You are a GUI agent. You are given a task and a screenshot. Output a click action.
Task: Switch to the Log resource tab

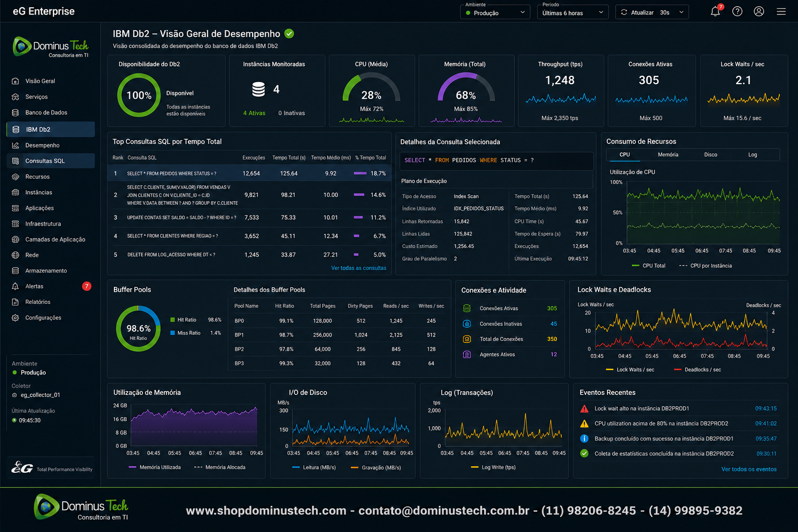753,155
